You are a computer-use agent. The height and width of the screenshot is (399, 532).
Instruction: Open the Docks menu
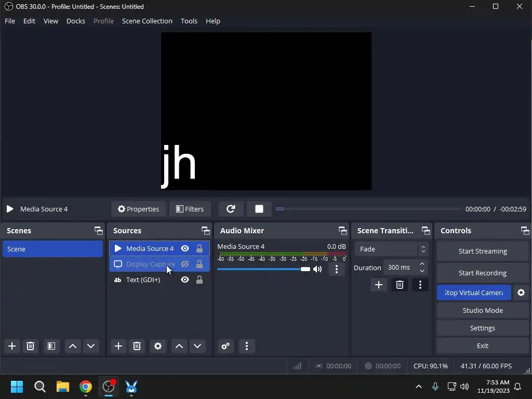pos(76,21)
